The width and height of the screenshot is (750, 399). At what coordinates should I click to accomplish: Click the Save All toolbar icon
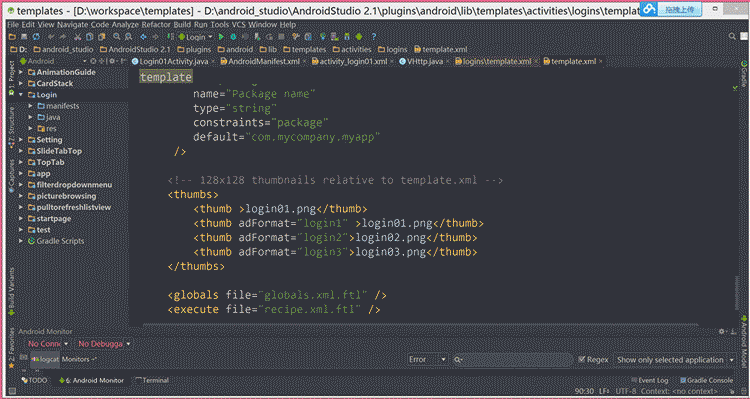click(24, 36)
